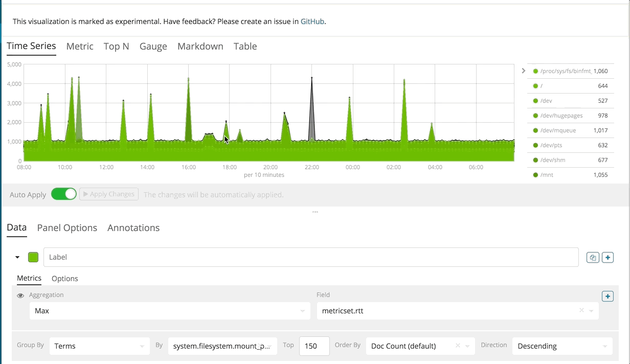Clone the series with the copy icon
Viewport: 630px width, 364px height.
[x=593, y=257]
